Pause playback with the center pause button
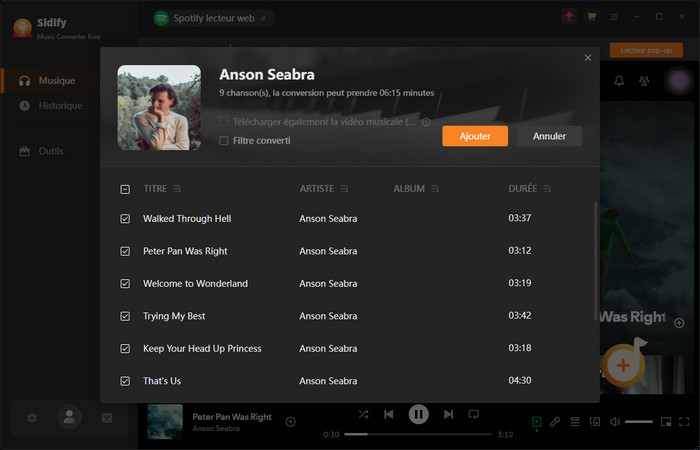The height and width of the screenshot is (450, 700). [x=418, y=413]
